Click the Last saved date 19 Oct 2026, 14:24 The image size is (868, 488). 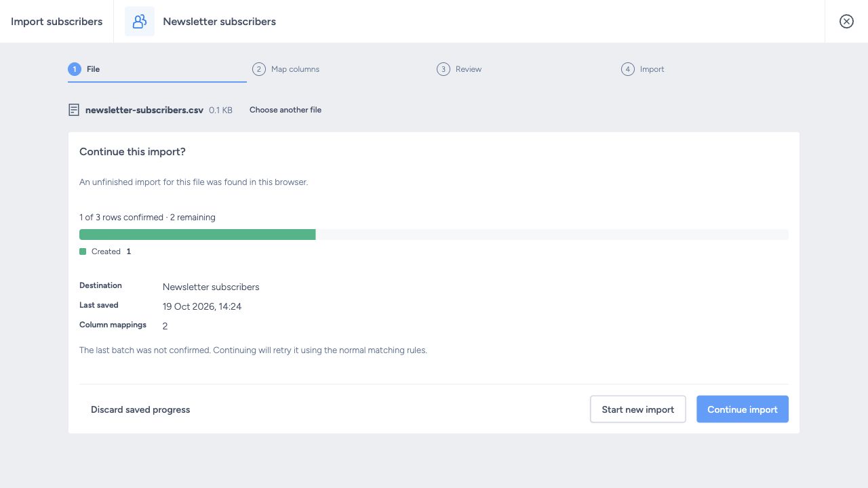point(202,306)
